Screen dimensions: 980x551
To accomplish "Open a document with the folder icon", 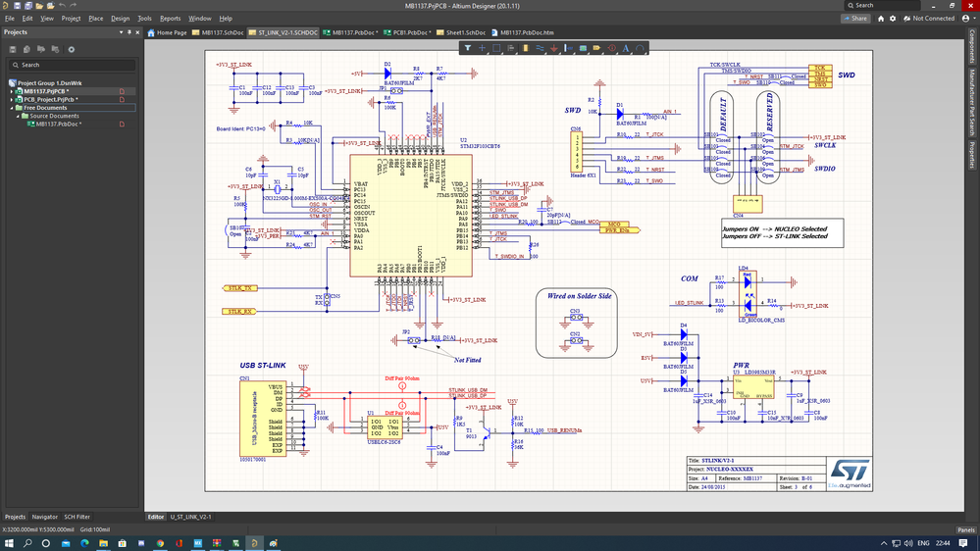I will click(39, 6).
